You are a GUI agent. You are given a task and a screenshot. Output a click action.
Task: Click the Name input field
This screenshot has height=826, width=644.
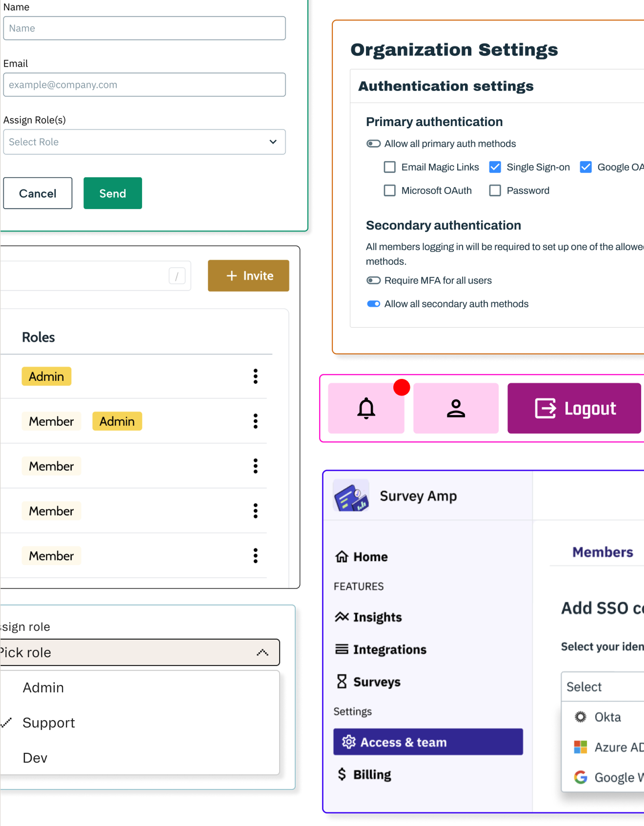143,28
